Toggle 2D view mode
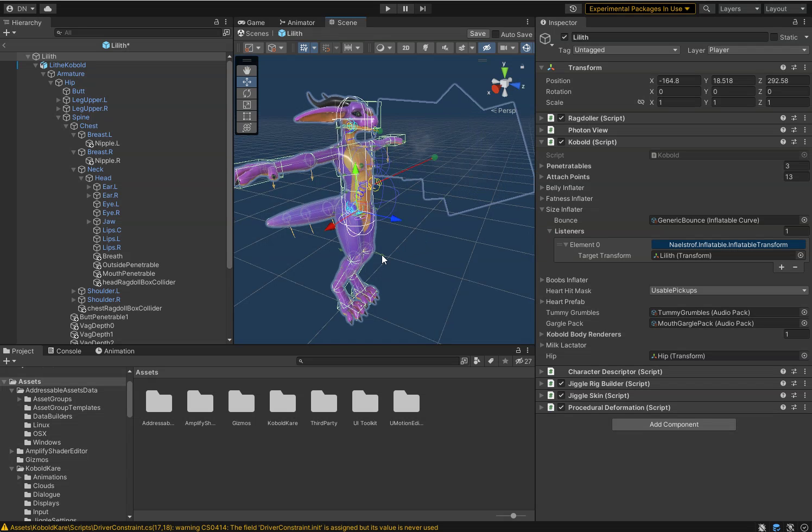This screenshot has height=532, width=812. [x=405, y=48]
